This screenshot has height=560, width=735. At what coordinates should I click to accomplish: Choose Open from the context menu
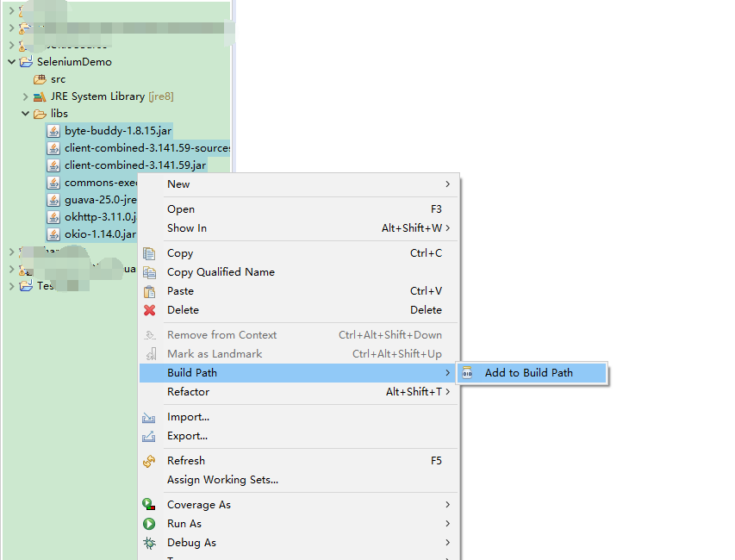[x=299, y=209]
